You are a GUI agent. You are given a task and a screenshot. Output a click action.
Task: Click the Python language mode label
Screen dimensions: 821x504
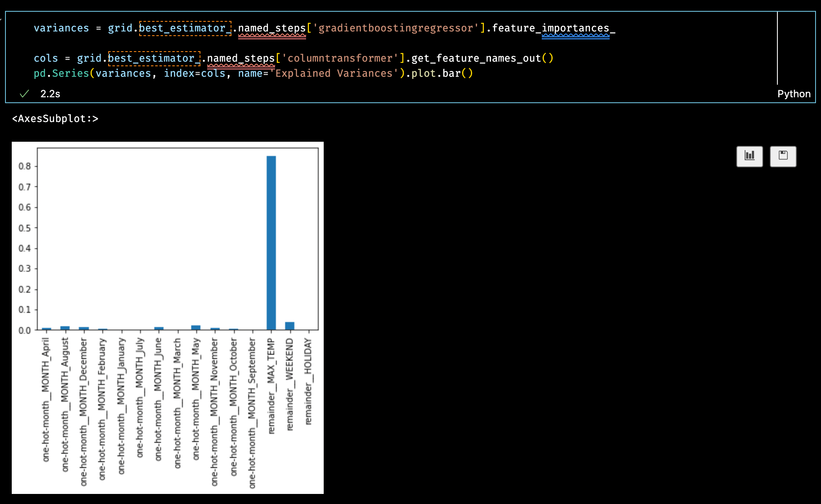[x=794, y=94]
